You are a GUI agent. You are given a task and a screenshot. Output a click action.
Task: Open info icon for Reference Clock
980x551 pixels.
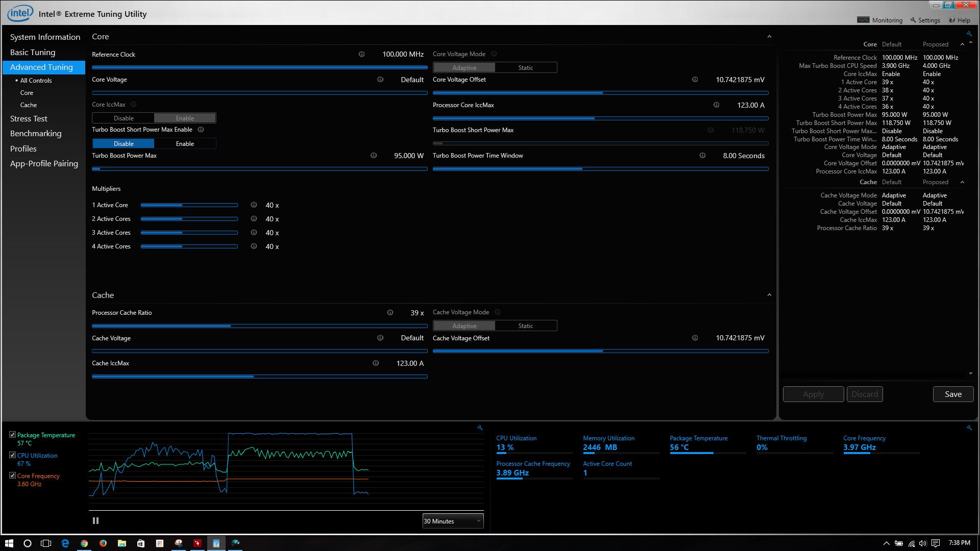pos(361,54)
